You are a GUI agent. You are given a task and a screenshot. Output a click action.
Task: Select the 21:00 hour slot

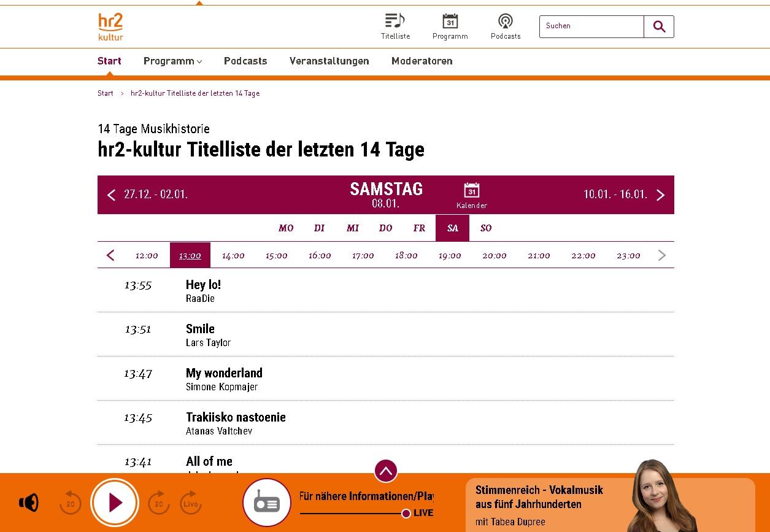pyautogui.click(x=539, y=255)
